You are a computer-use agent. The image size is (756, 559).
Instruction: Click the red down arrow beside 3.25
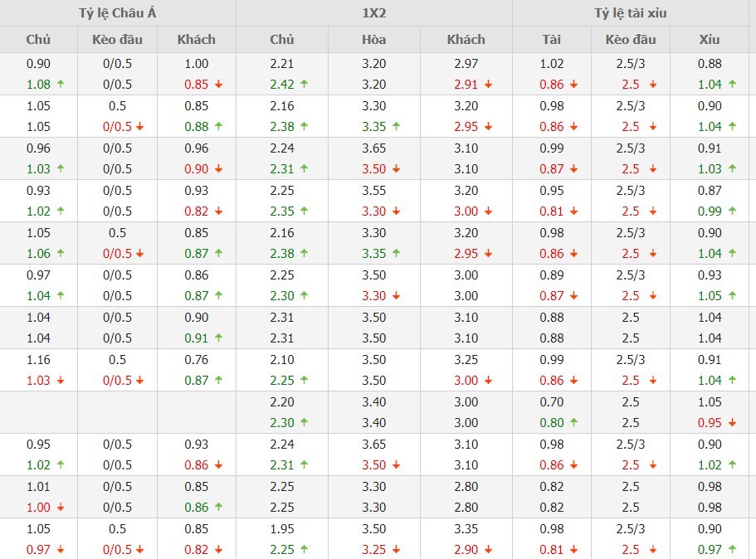tap(397, 550)
